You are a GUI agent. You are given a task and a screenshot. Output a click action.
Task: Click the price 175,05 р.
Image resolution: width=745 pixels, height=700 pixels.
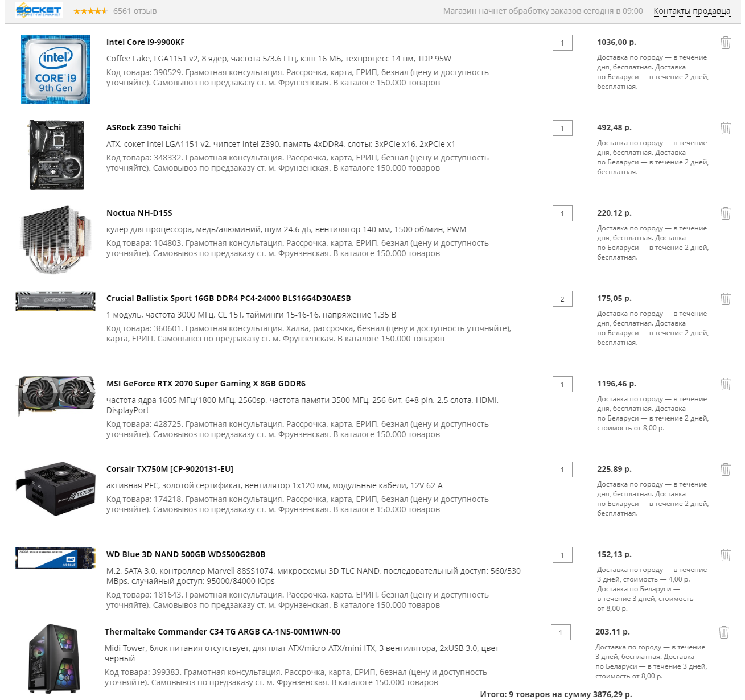click(x=614, y=298)
